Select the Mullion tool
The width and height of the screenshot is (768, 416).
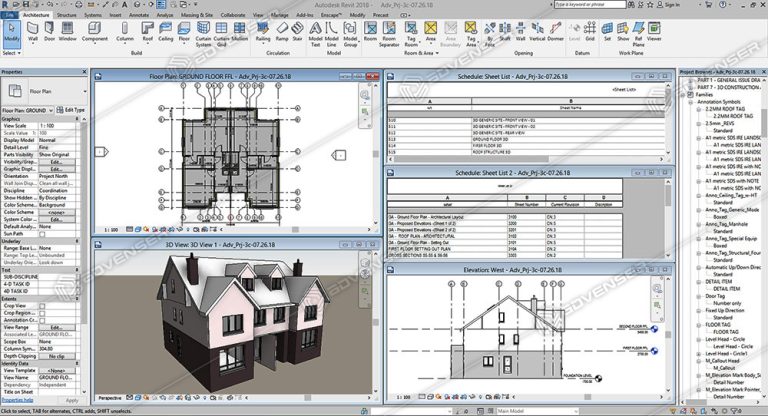(x=240, y=31)
